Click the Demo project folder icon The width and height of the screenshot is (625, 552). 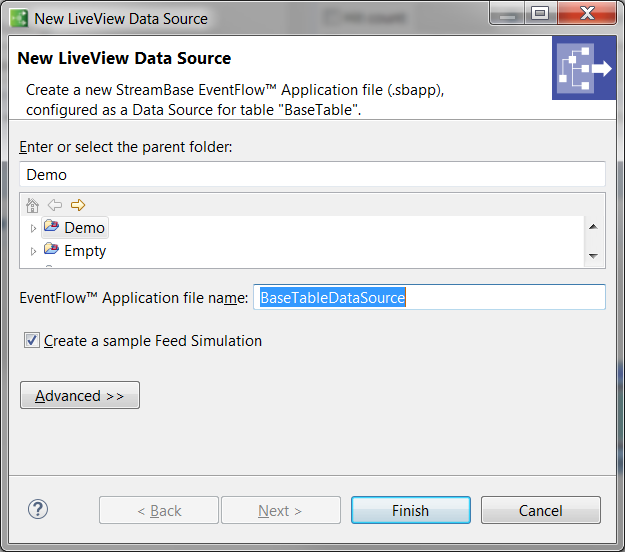point(51,227)
